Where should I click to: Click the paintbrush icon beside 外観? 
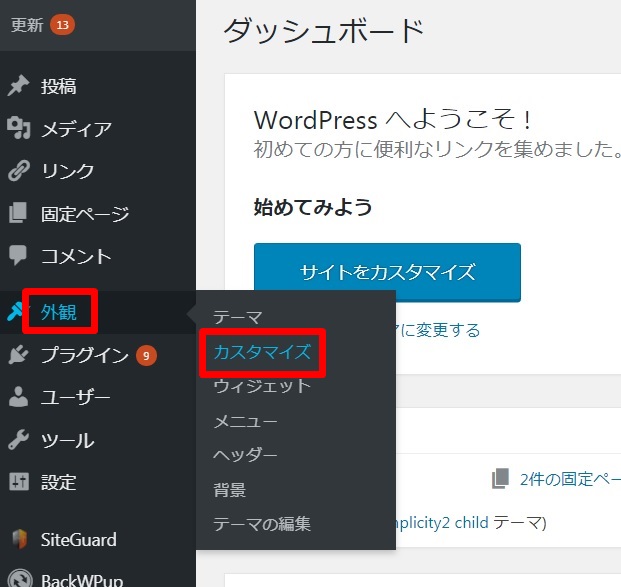[x=14, y=312]
